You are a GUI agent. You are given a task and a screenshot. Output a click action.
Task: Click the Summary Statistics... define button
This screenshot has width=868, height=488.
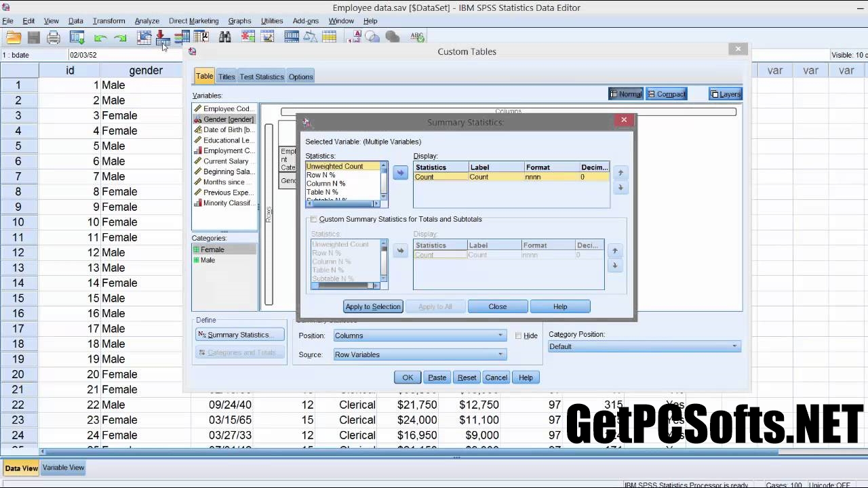[240, 335]
